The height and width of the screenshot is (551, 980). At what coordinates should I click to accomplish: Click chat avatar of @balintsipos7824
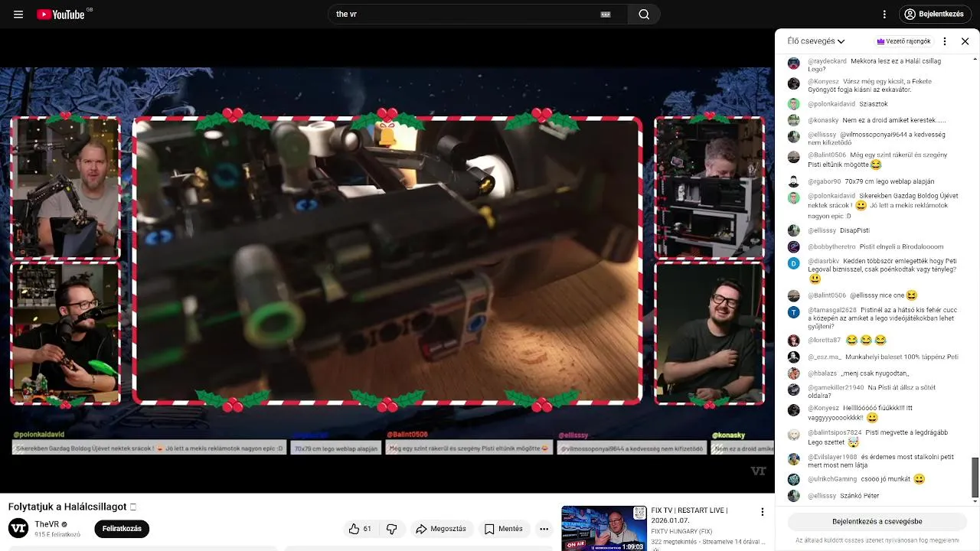click(794, 435)
